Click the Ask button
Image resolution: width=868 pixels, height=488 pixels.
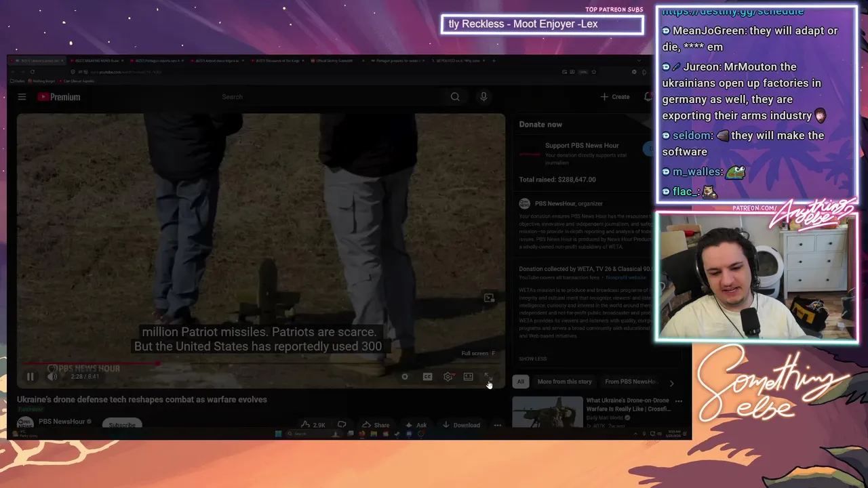[416, 425]
